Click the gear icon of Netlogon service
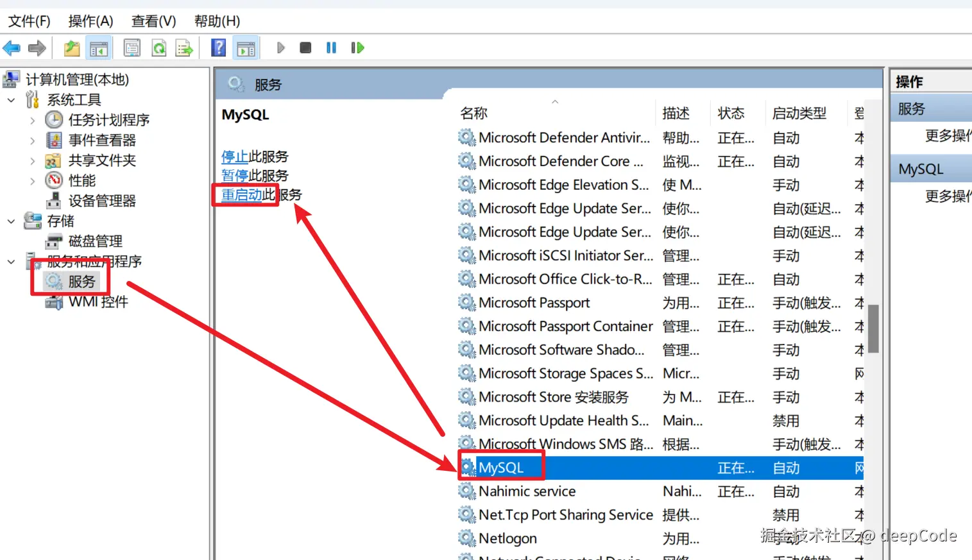This screenshot has height=560, width=972. (x=467, y=538)
